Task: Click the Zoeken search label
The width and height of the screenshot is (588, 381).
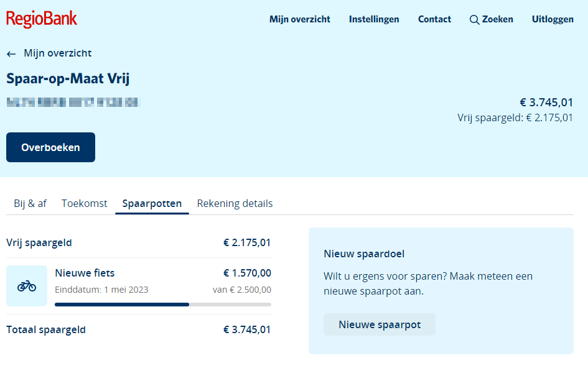Action: coord(498,19)
